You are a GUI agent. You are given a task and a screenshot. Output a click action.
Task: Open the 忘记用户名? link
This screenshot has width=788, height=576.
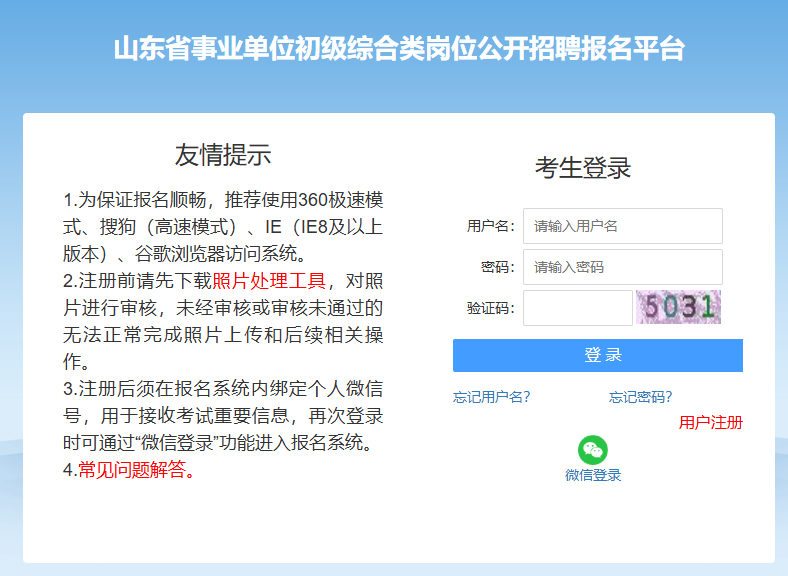[x=491, y=397]
